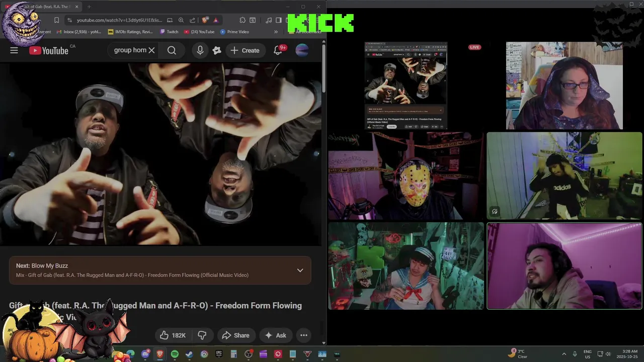Open a new browser tab with plus
This screenshot has height=362, width=644.
pos(89,7)
